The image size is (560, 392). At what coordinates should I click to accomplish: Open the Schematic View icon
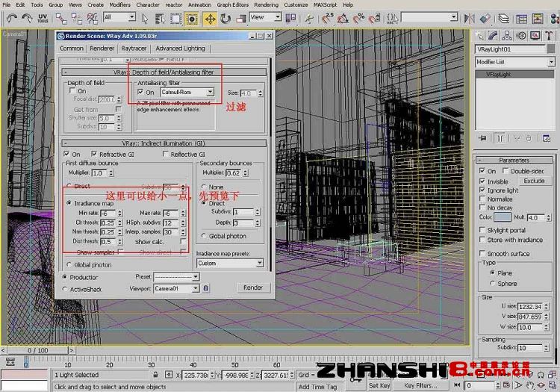tap(537, 18)
